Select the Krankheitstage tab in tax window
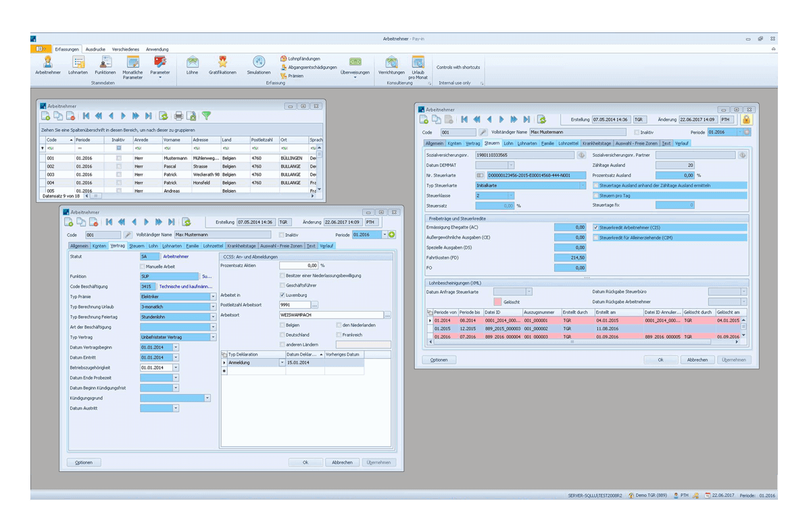 pos(597,143)
